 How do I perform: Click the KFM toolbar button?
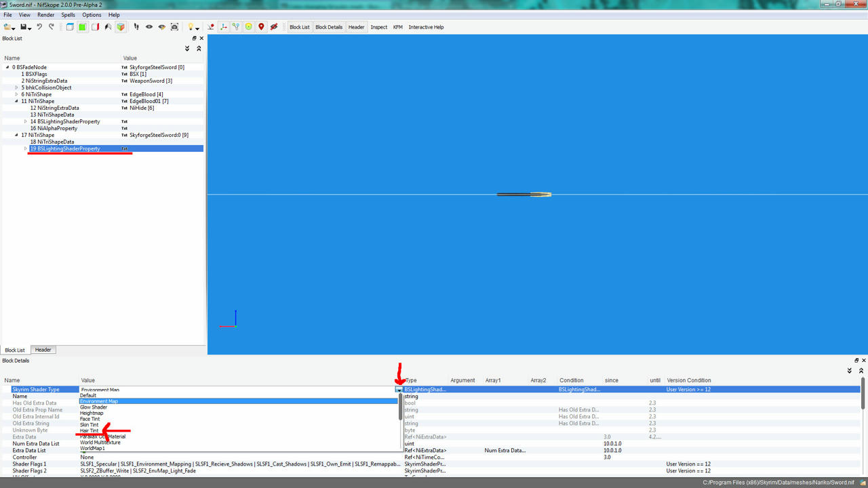398,27
